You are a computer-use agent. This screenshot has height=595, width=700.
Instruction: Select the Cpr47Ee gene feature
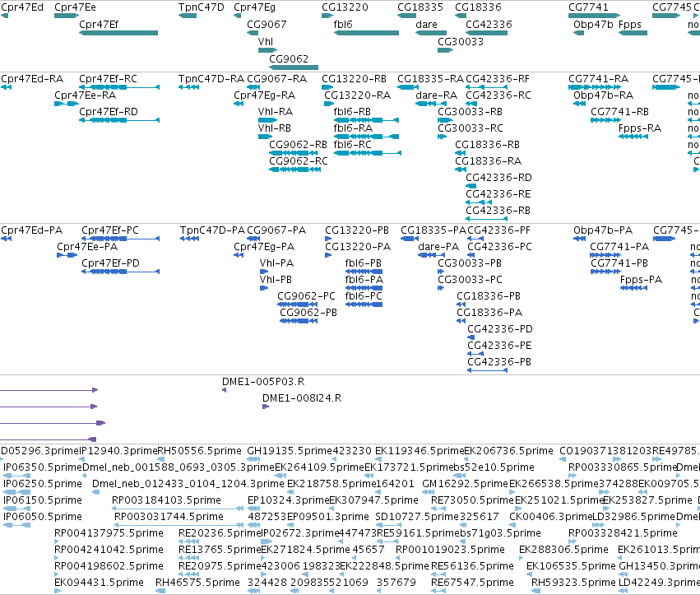67,16
